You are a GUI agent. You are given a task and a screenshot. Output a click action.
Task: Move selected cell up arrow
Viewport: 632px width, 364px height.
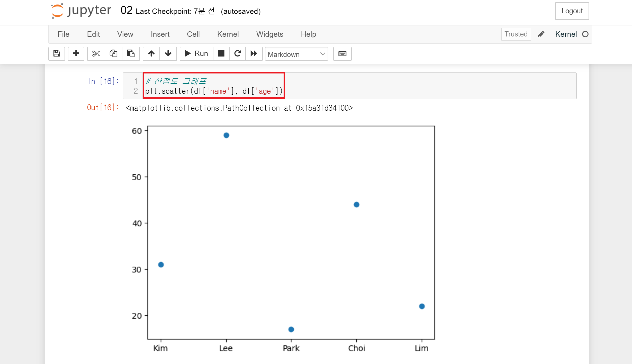pos(151,53)
